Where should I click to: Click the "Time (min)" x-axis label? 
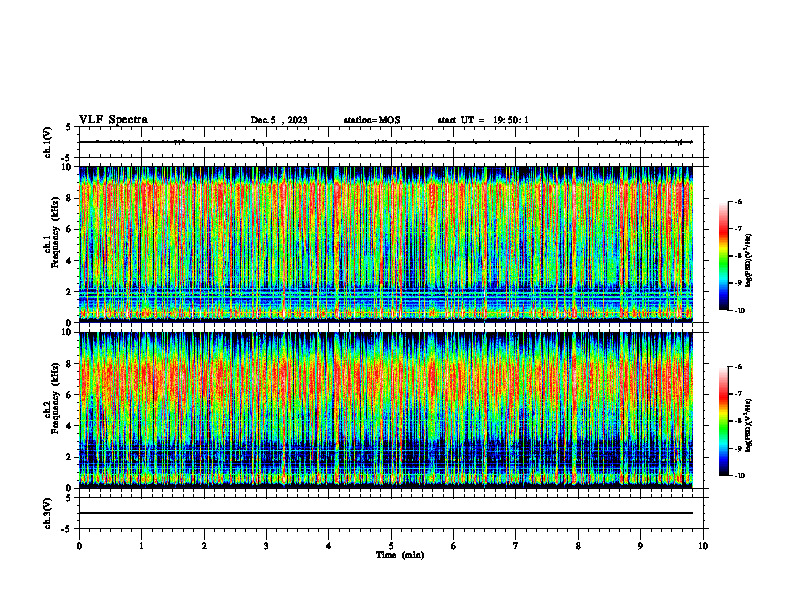point(400,555)
